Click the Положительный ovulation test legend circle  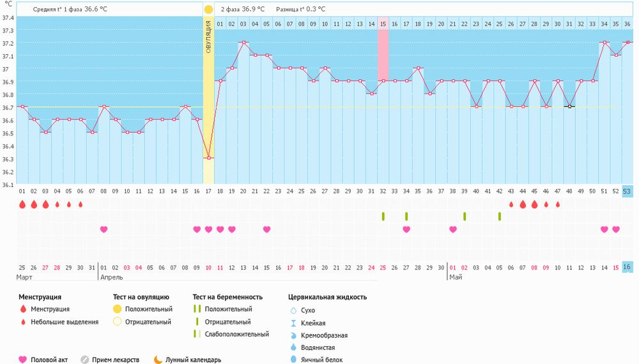117,309
